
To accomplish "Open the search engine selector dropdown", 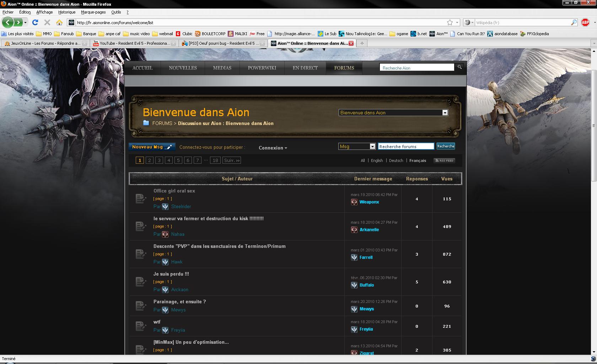I will coord(469,22).
